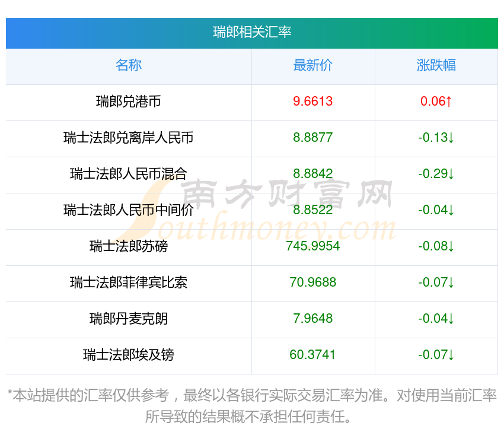504x435 pixels.
Task: Click the 最新价 column header
Action: (x=312, y=65)
